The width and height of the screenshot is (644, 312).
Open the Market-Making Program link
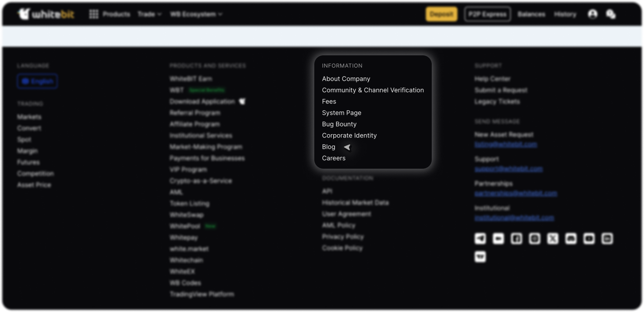(x=206, y=147)
